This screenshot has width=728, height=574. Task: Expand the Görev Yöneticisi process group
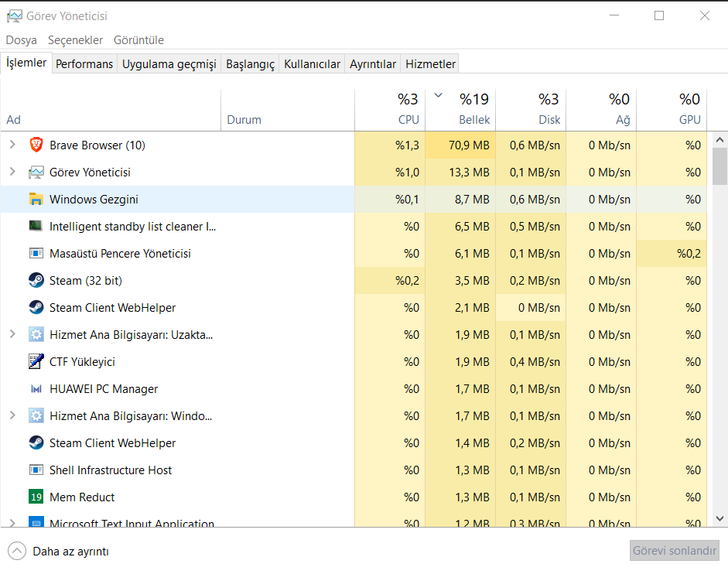click(12, 172)
